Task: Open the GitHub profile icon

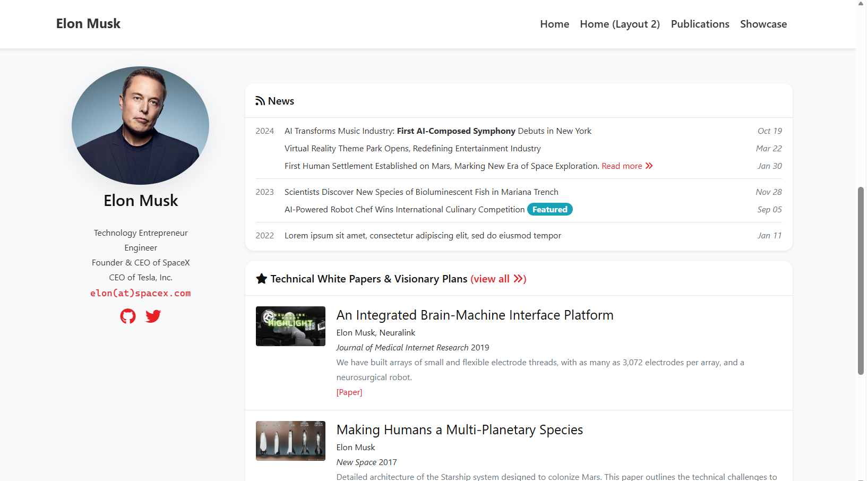Action: click(x=128, y=316)
